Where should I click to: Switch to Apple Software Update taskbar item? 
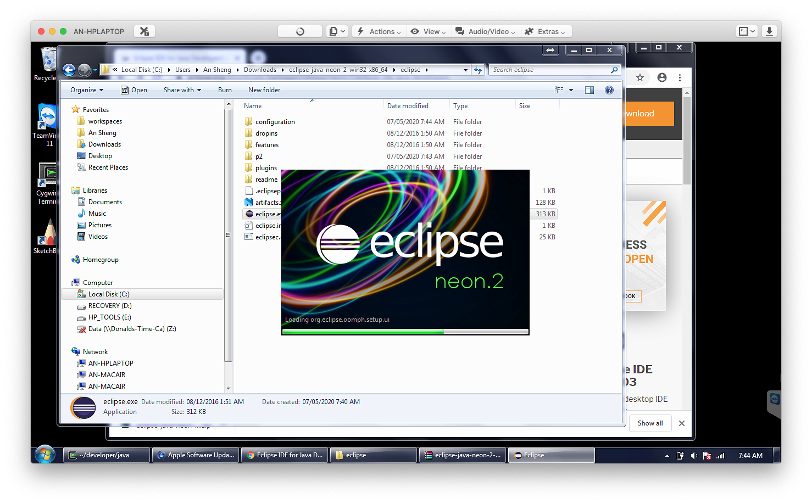(196, 455)
